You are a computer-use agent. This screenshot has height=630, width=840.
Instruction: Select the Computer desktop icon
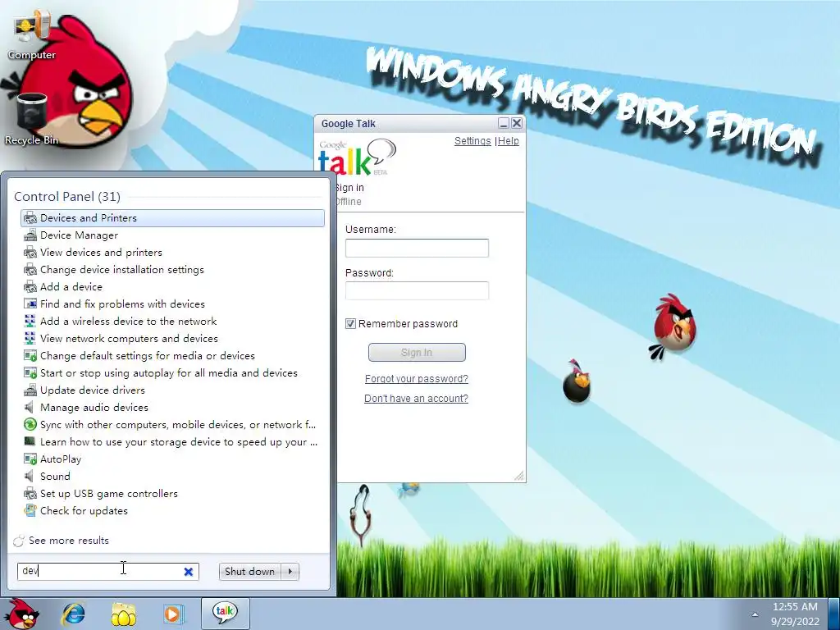(32, 35)
